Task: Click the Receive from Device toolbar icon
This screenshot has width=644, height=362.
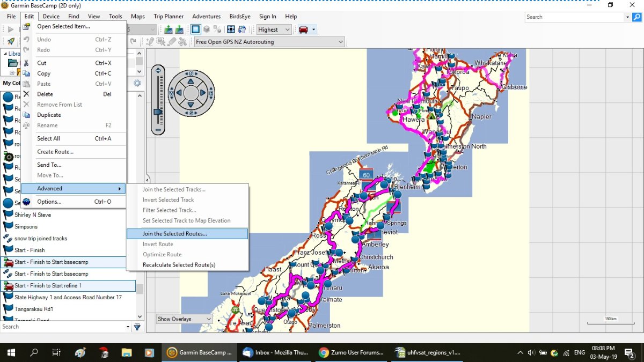Action: 180,29
